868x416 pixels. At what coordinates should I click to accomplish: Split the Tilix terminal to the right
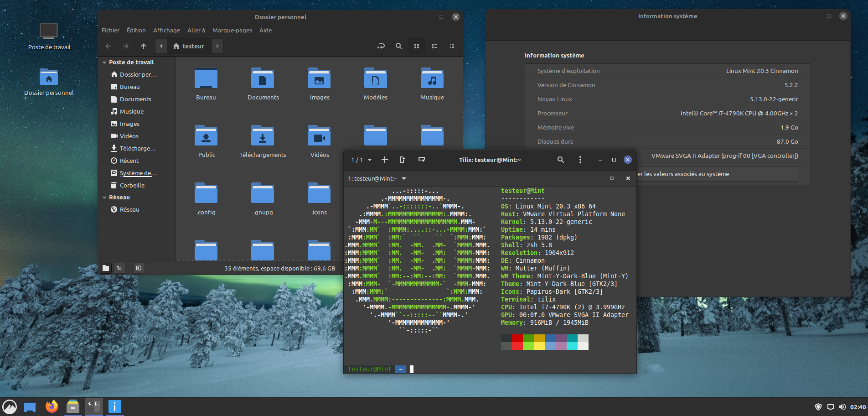[403, 160]
